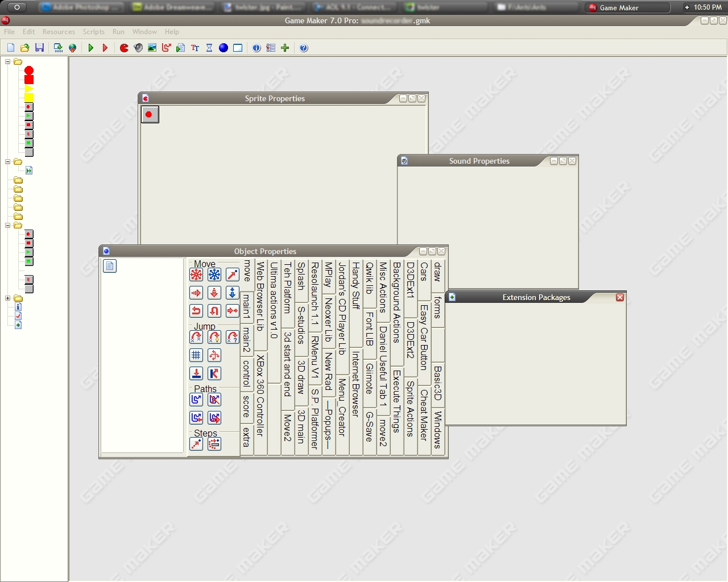Image resolution: width=728 pixels, height=582 pixels.
Task: Open the Edit menu
Action: tap(28, 32)
